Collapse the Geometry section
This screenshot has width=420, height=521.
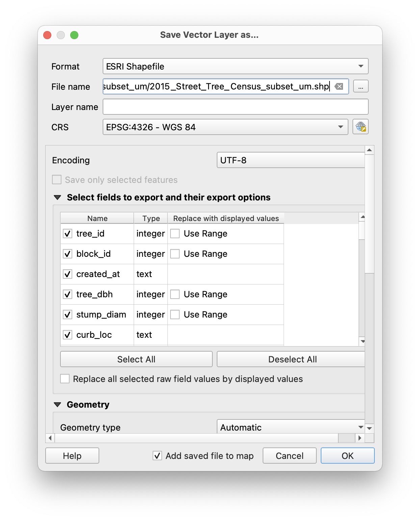click(x=57, y=404)
